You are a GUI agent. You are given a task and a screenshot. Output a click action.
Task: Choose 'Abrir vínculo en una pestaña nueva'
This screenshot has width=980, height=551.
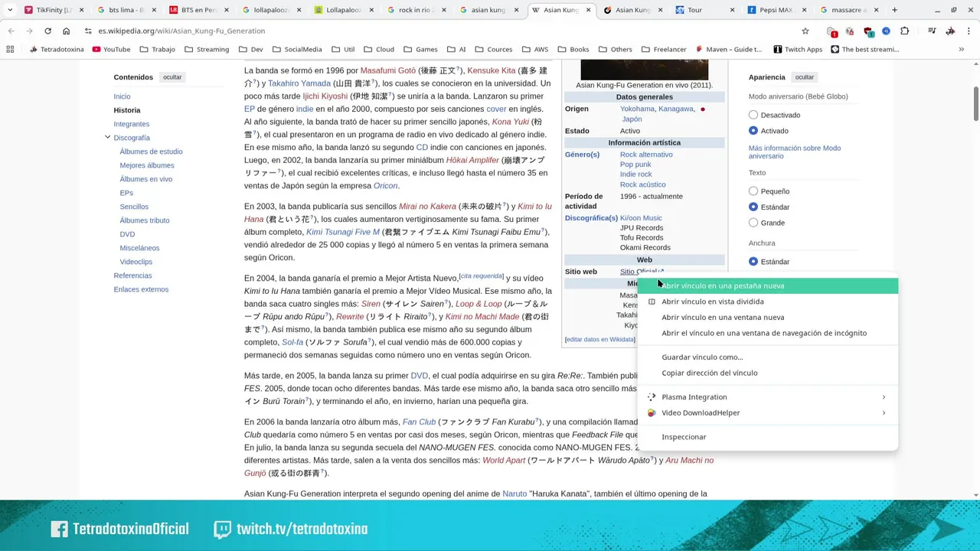click(x=768, y=285)
